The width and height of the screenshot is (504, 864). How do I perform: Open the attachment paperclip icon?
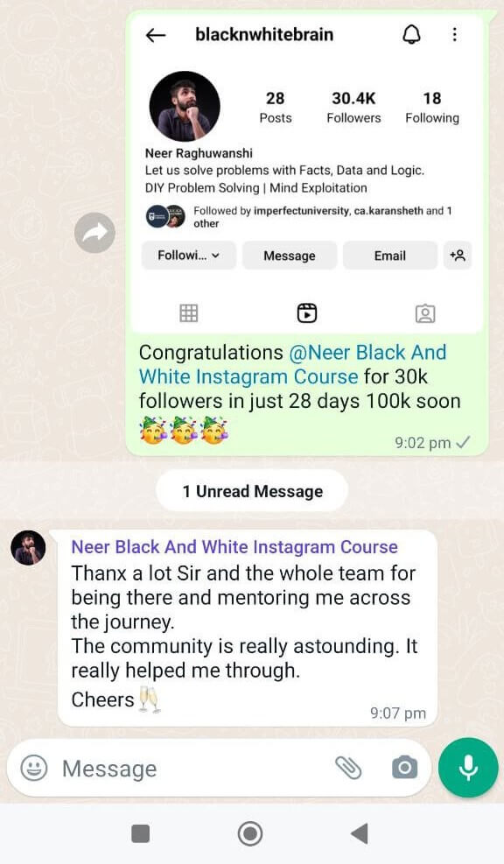click(x=348, y=768)
